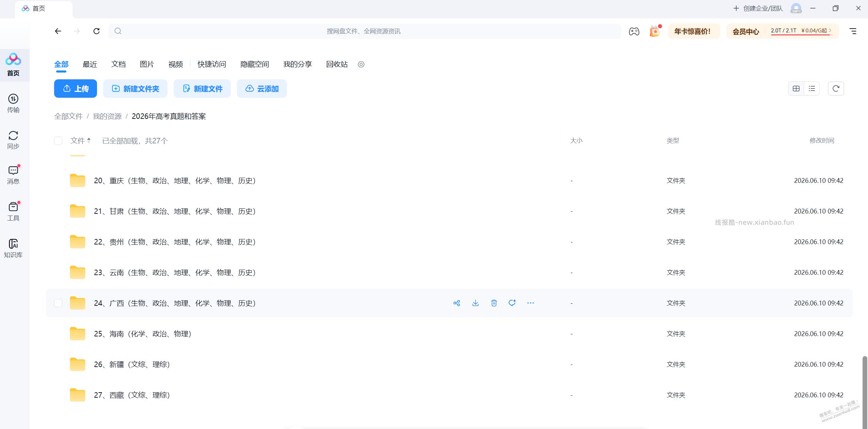
Task: Switch to grid thumbnail view
Action: point(796,89)
